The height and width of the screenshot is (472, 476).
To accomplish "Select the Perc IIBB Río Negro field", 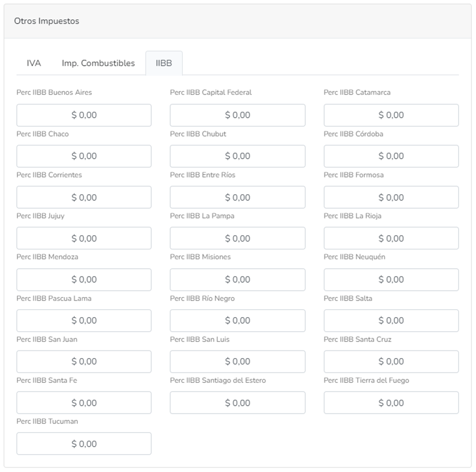I will click(x=237, y=320).
